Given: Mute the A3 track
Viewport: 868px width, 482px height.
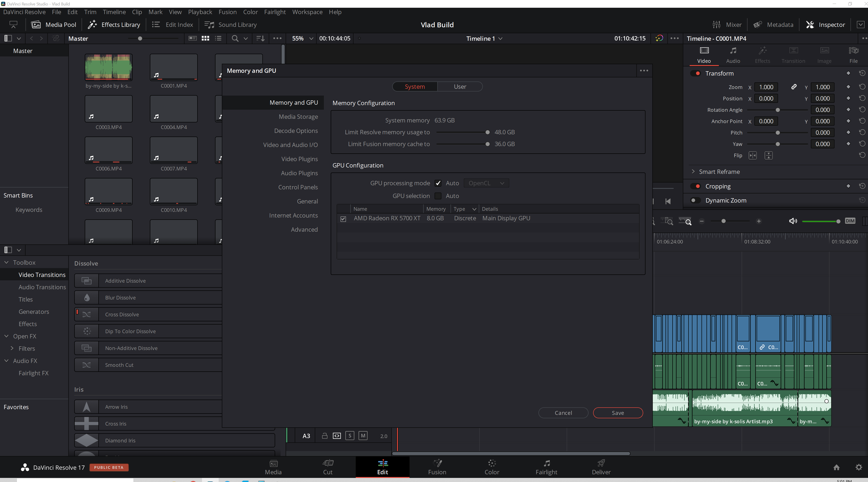Looking at the screenshot, I should coord(363,436).
